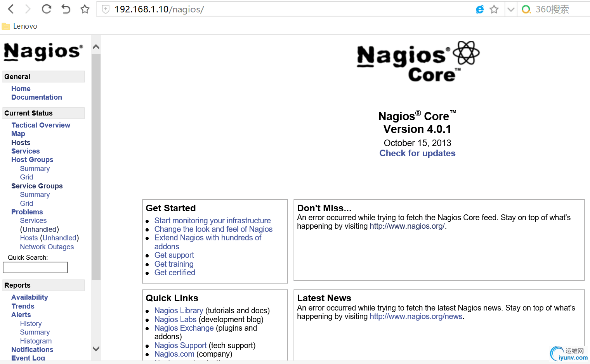The image size is (590, 364).
Task: Bookmark page with star inside address bar
Action: point(494,9)
